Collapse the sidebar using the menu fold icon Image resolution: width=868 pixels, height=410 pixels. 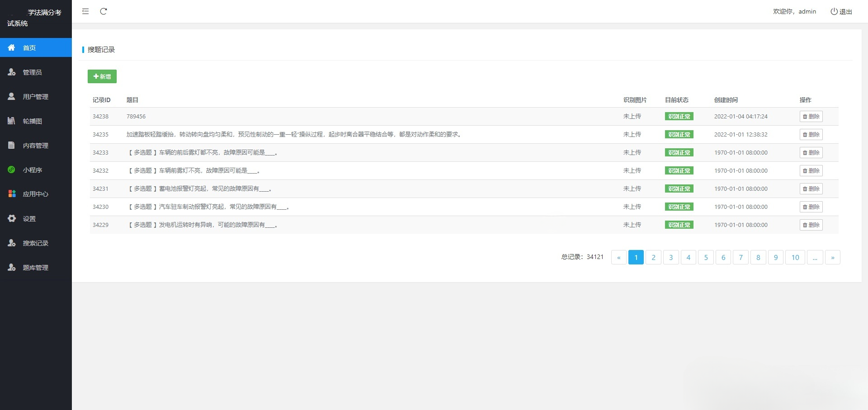pos(85,11)
